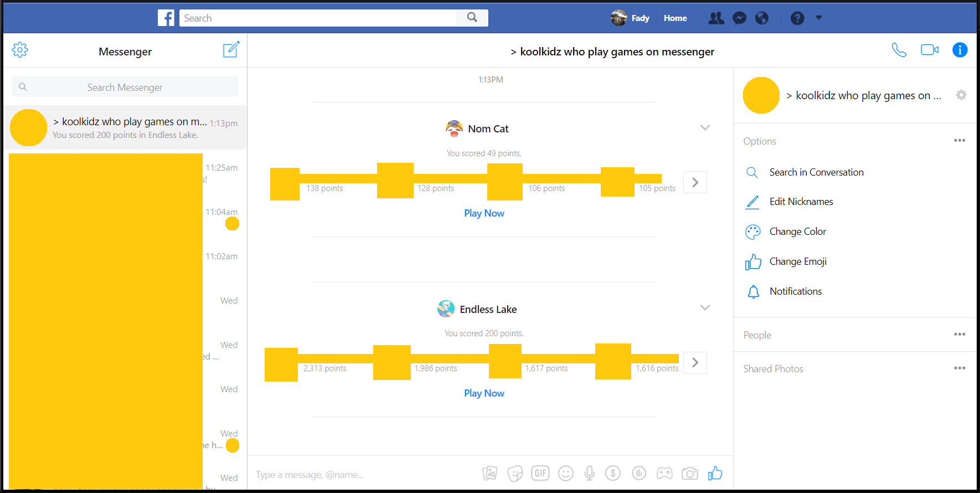The width and height of the screenshot is (980, 493).
Task: Open the koolkidz conversation in the list
Action: tap(125, 127)
